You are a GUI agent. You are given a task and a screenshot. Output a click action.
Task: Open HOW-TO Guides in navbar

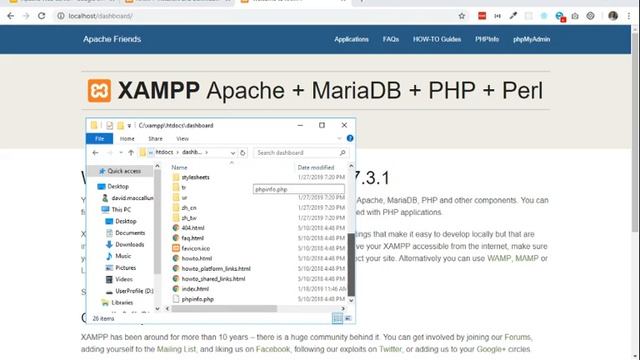point(437,39)
